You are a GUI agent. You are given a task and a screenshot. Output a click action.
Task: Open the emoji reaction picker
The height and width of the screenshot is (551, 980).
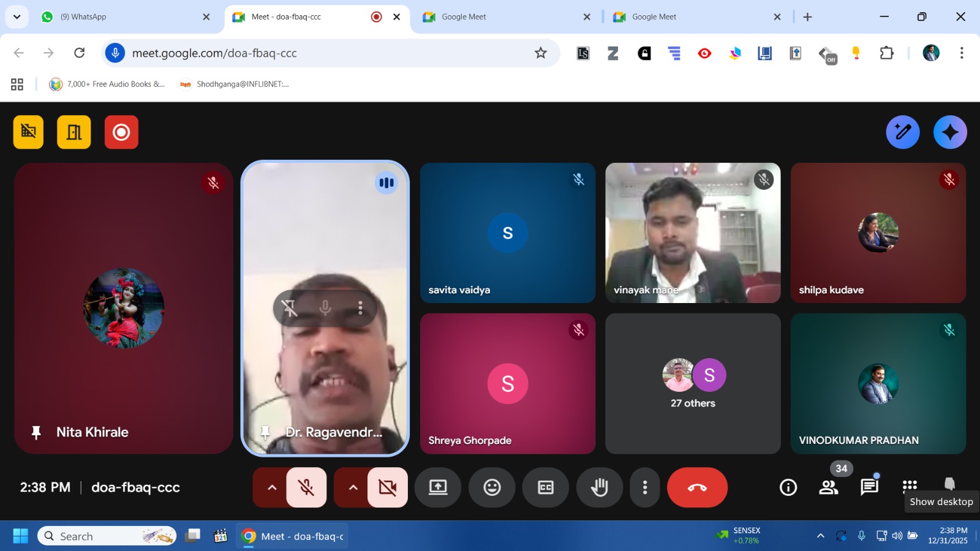point(492,487)
